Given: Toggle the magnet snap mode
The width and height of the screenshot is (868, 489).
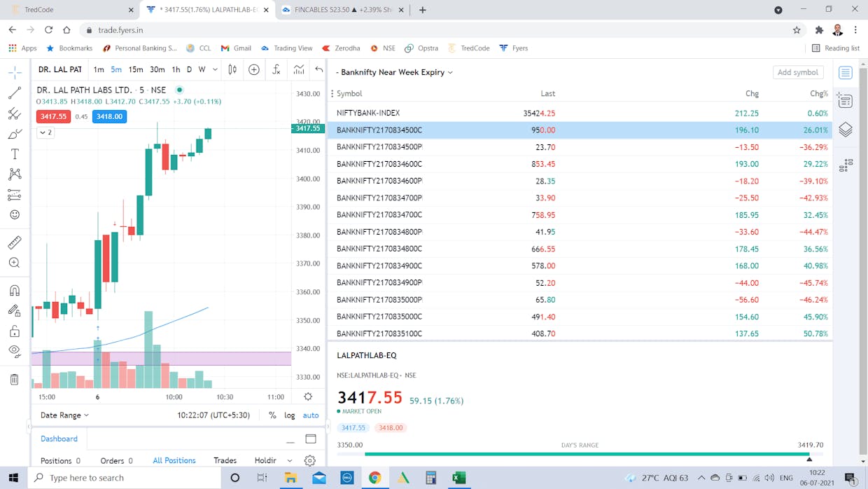Looking at the screenshot, I should (x=15, y=290).
